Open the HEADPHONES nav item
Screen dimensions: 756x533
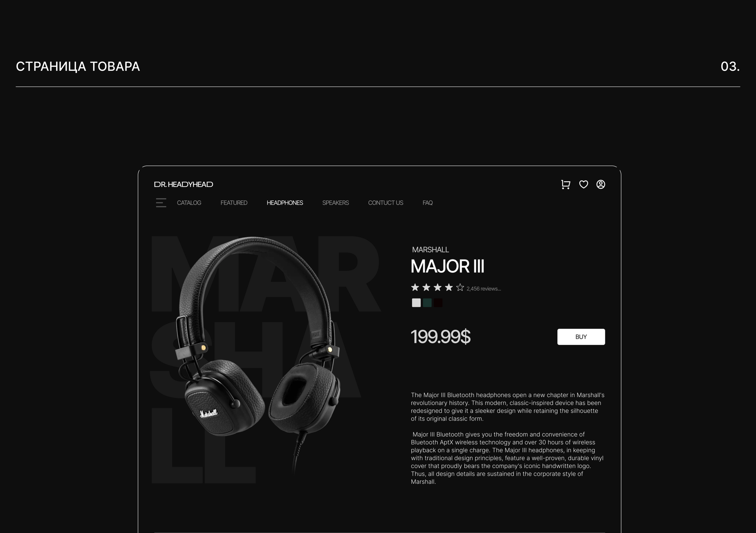(285, 203)
